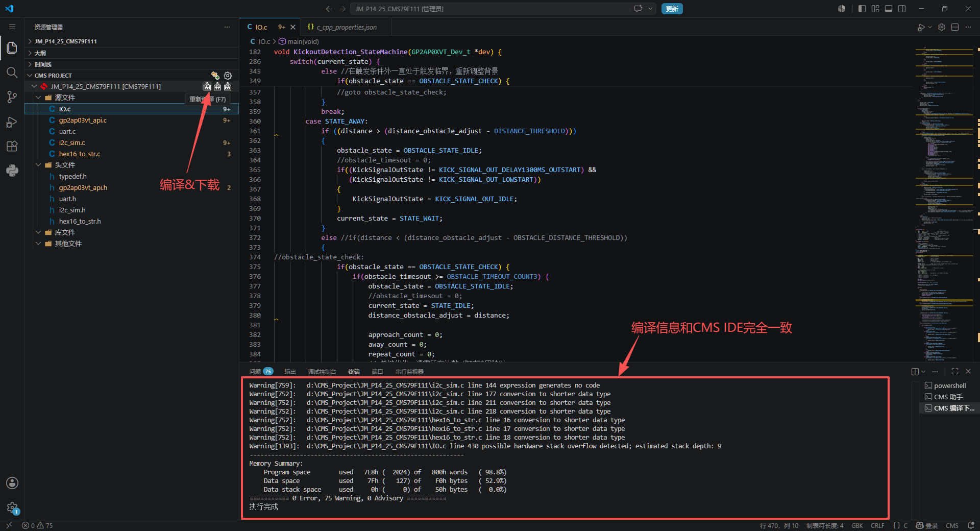Image resolution: width=980 pixels, height=531 pixels.
Task: Open the Search view in activity bar
Action: pos(12,73)
